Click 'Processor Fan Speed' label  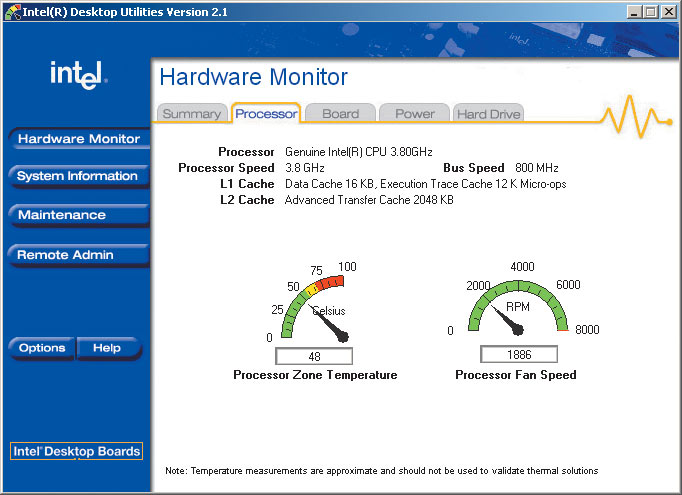click(x=516, y=375)
